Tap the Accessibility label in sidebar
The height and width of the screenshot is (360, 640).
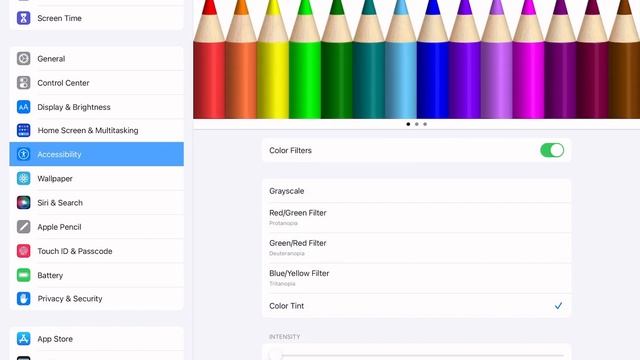click(x=59, y=154)
